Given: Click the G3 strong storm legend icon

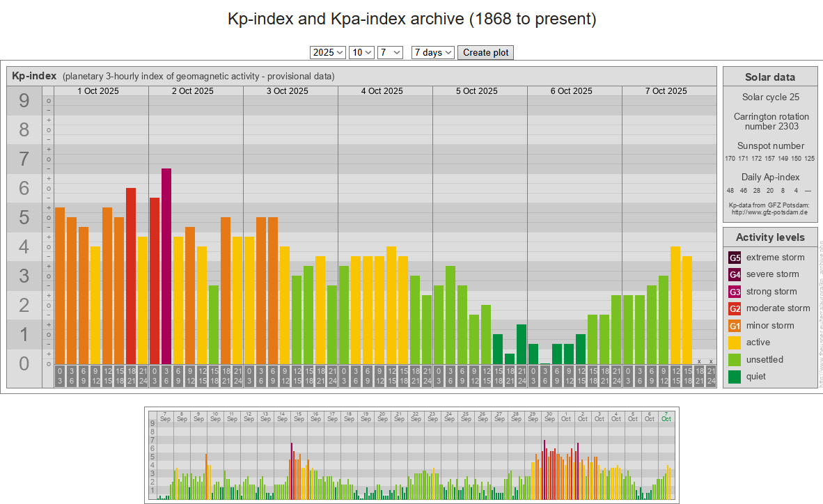Looking at the screenshot, I should point(735,292).
